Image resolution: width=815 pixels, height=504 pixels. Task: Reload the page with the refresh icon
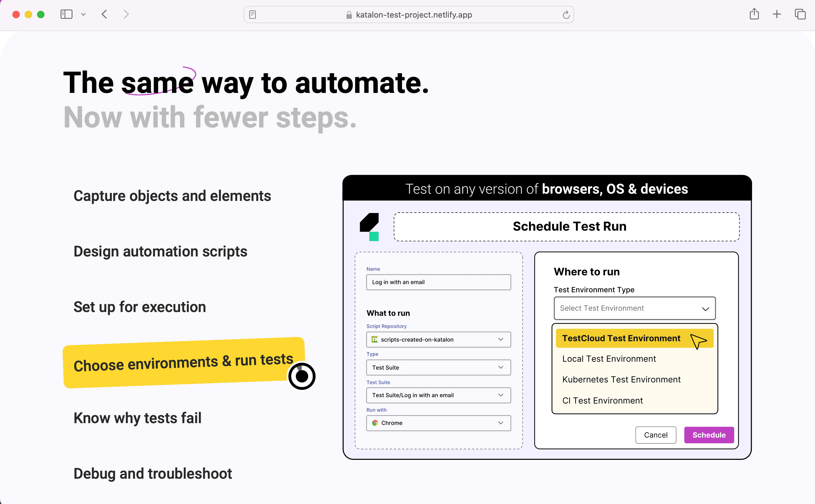coord(566,15)
